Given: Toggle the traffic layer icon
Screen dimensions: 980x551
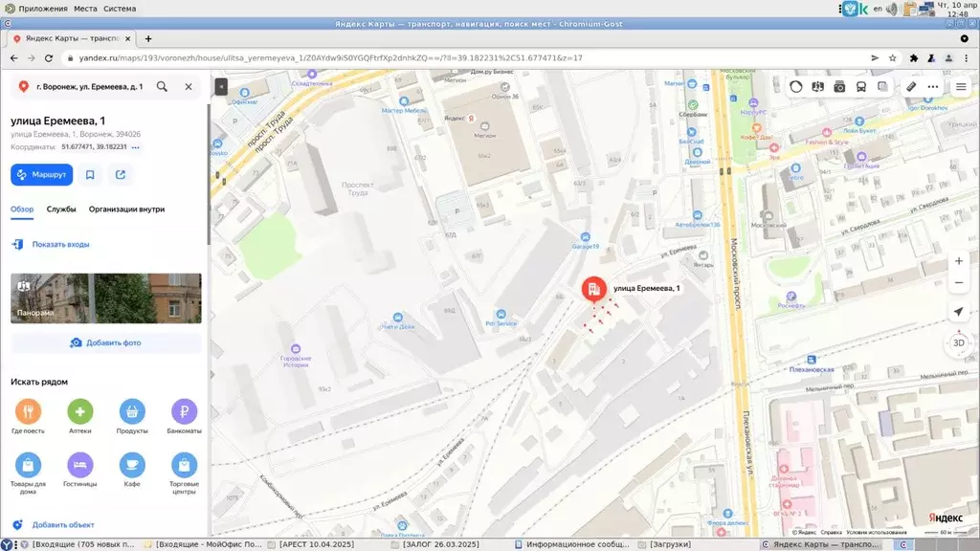Looking at the screenshot, I should point(795,87).
